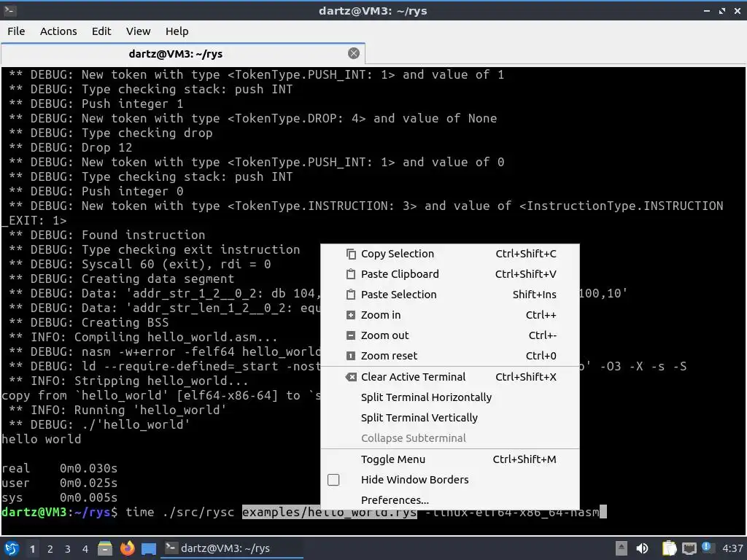Click the 'DEBUG: Creating BSS' line
747x560 pixels.
88,322
